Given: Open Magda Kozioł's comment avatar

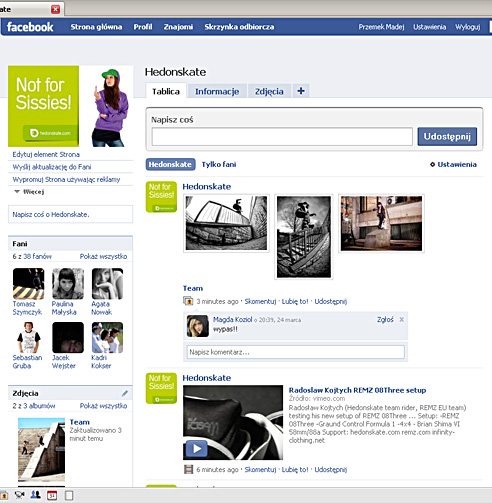Looking at the screenshot, I should [x=198, y=326].
